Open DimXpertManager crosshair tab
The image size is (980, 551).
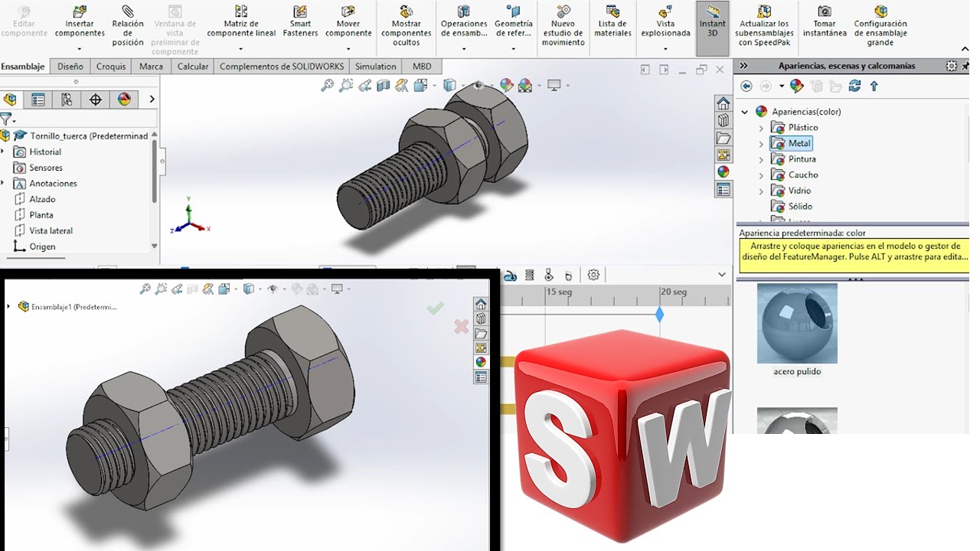coord(96,99)
